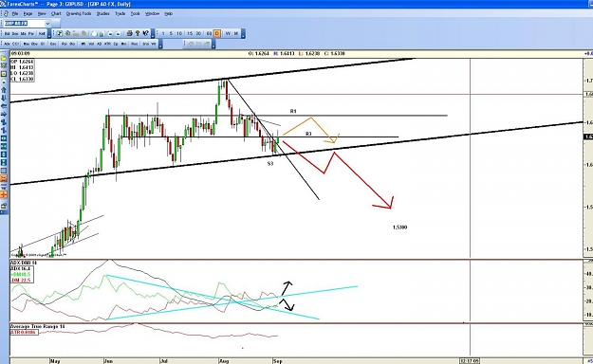This screenshot has height=364, width=593.
Task: Open the Chart menu
Action: (56, 13)
